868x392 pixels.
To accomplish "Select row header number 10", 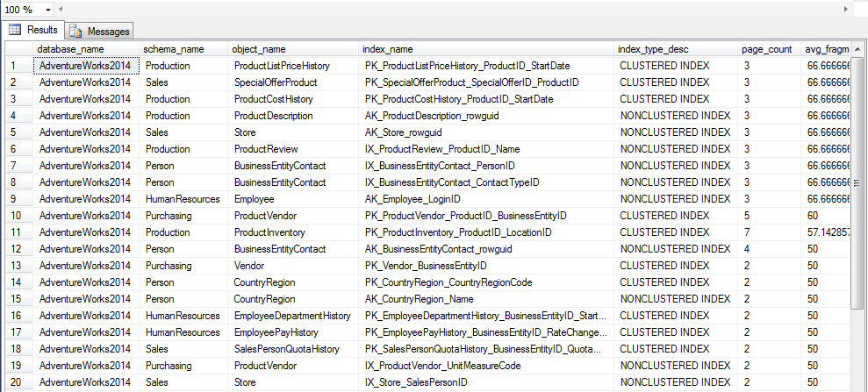I will point(19,215).
